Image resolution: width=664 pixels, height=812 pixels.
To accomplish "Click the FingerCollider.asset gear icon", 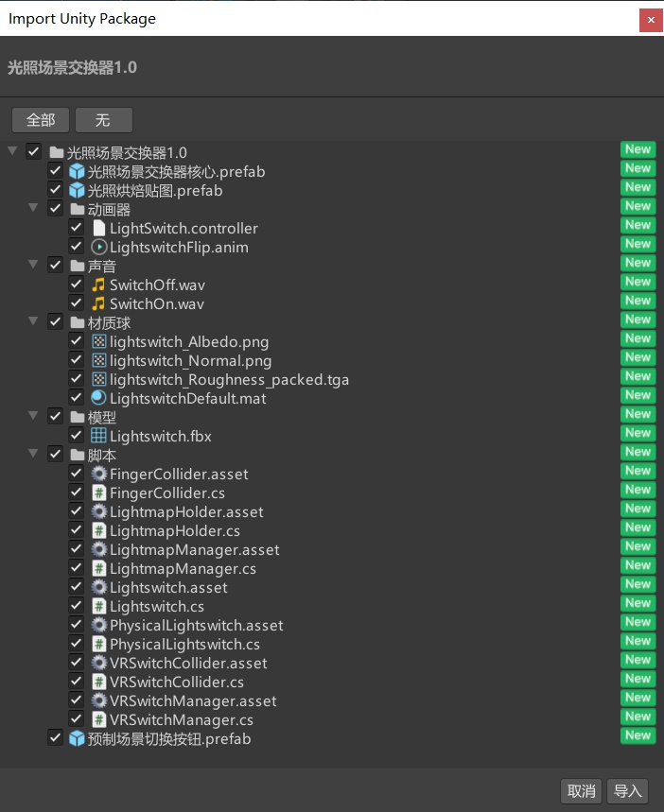I will pos(98,474).
